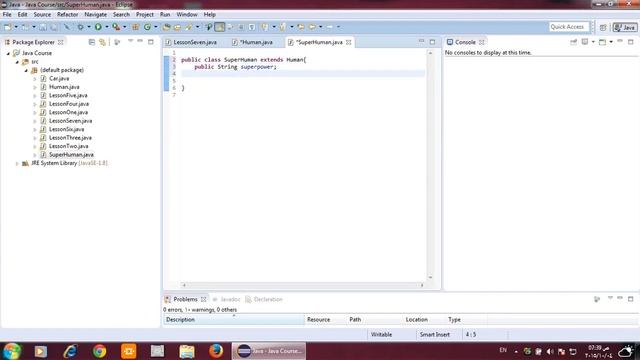Click the green Run button in toolbar
Screen dimensions: 640x360
[x=98, y=27]
